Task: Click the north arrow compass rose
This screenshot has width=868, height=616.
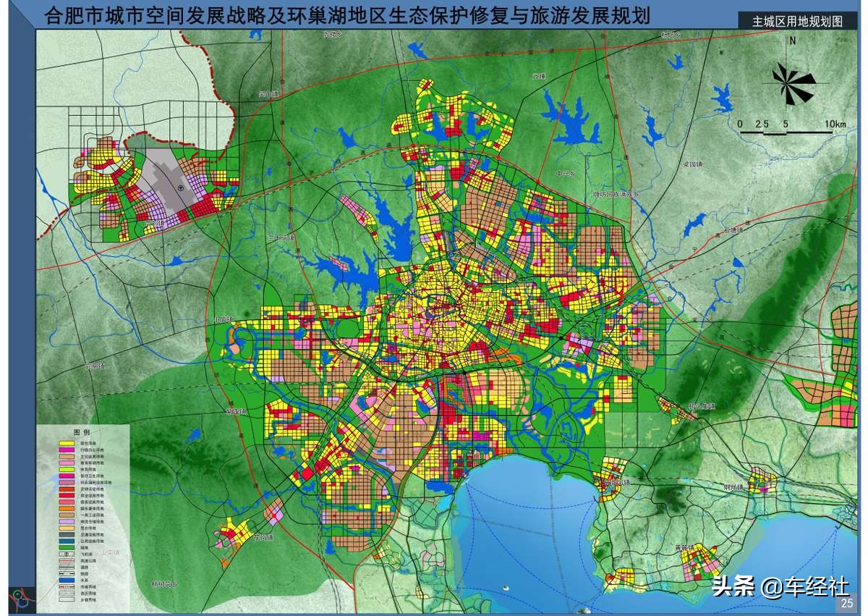Action: point(793,80)
